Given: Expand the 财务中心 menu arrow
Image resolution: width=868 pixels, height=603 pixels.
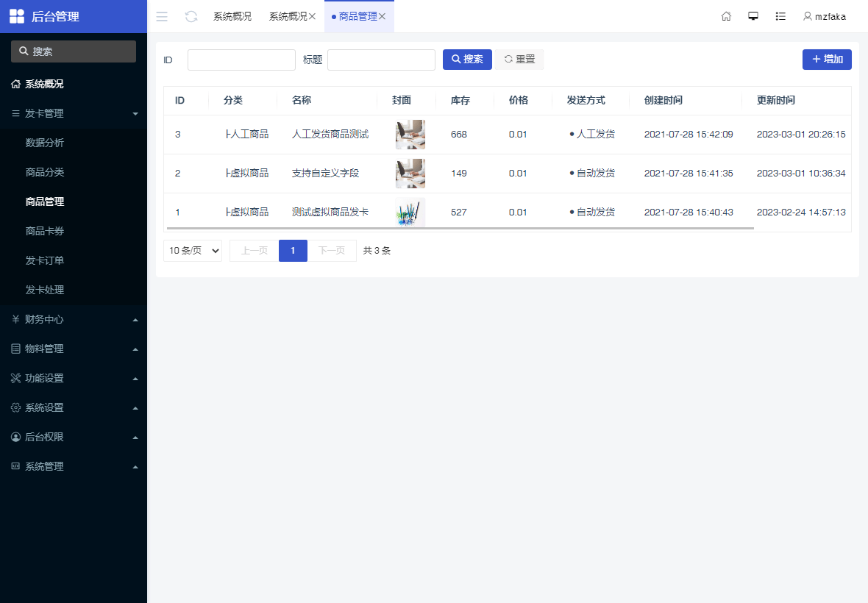Looking at the screenshot, I should pyautogui.click(x=135, y=320).
